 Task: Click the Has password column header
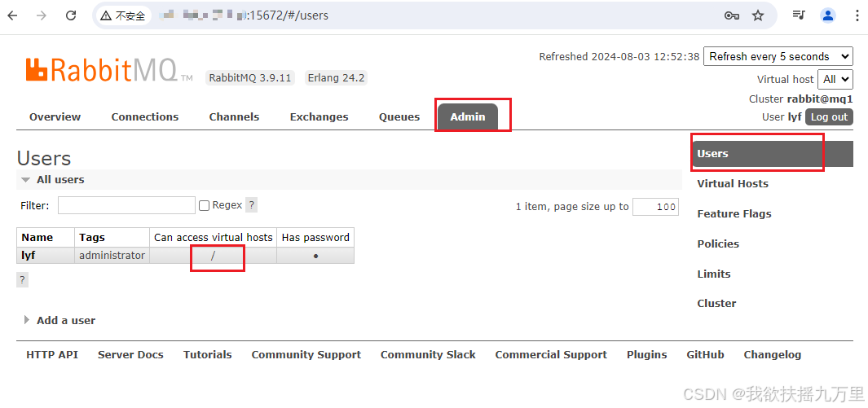coord(315,237)
